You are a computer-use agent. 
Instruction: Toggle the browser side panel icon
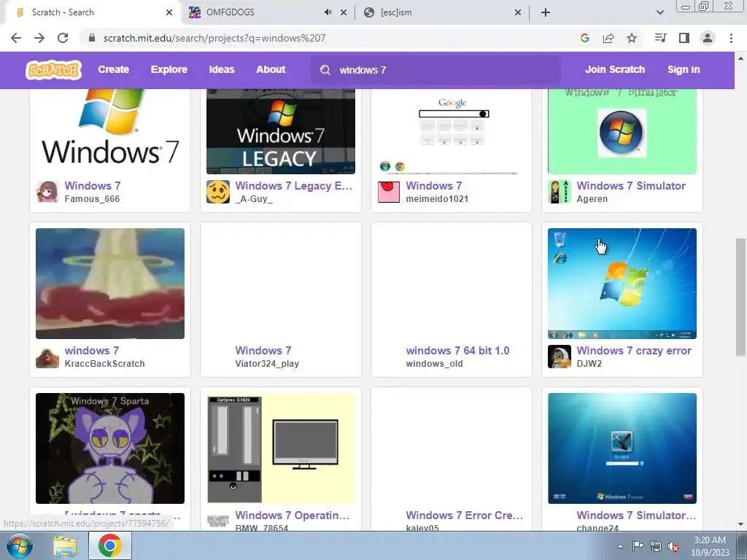684,38
